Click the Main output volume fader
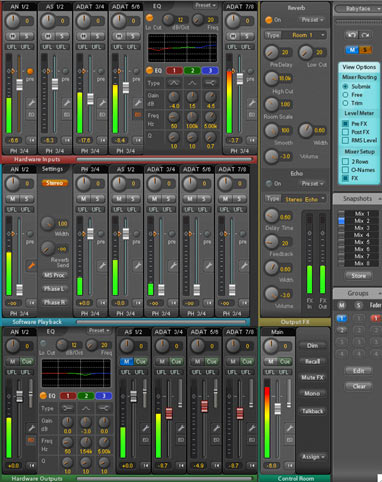The height and width of the screenshot is (482, 382). 277,409
